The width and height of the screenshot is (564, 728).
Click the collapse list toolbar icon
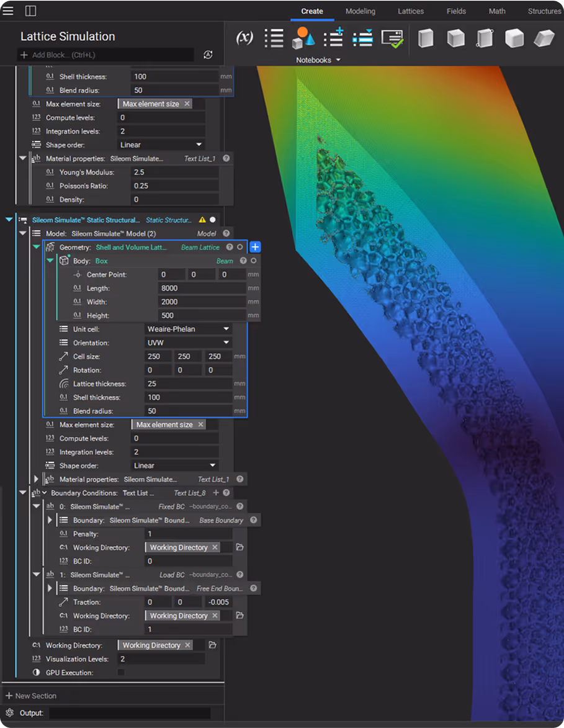point(362,38)
